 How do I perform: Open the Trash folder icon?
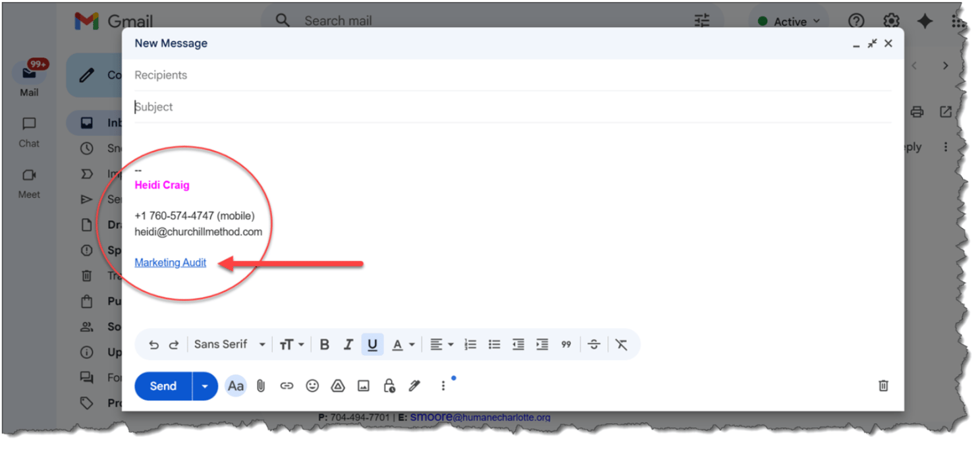(86, 276)
